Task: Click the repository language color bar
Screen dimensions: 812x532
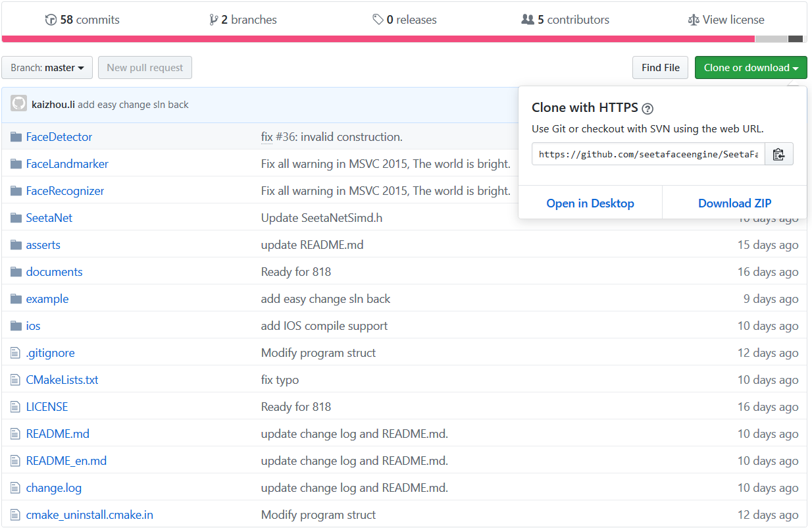Action: (x=395, y=39)
